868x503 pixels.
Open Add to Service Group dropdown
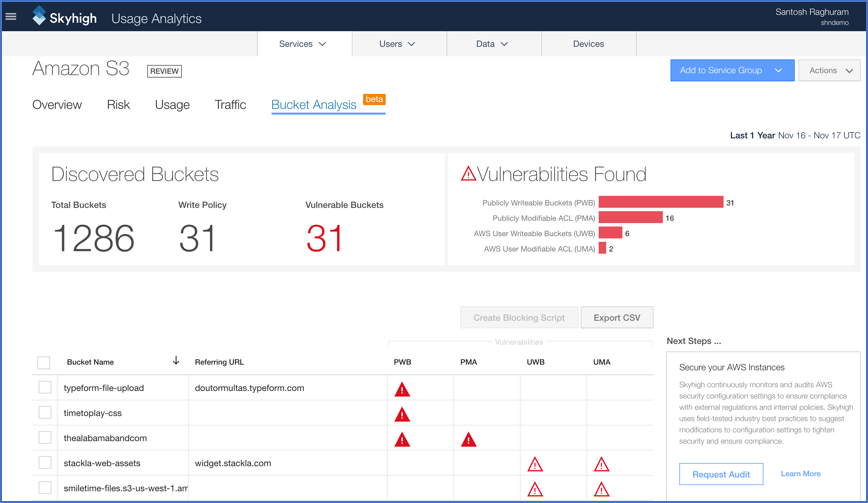[x=732, y=70]
